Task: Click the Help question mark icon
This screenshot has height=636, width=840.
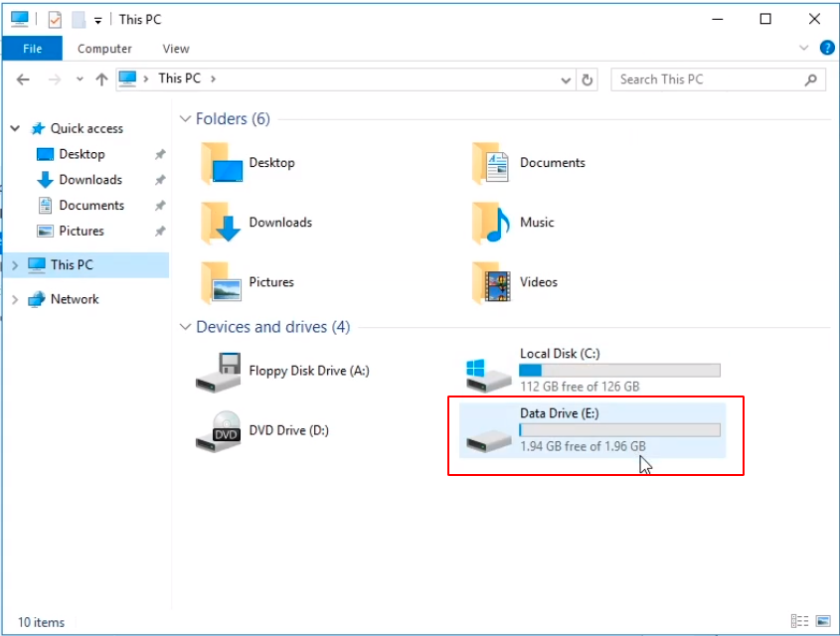Action: point(826,48)
